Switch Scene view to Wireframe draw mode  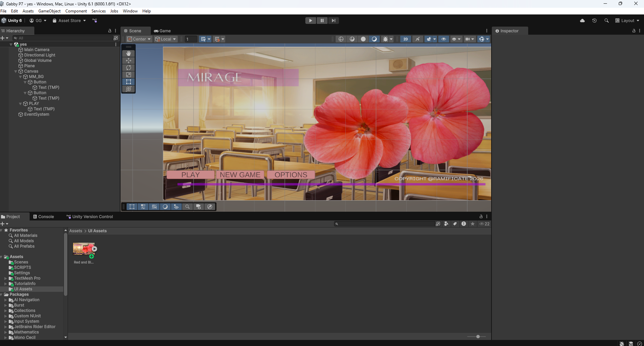point(341,39)
